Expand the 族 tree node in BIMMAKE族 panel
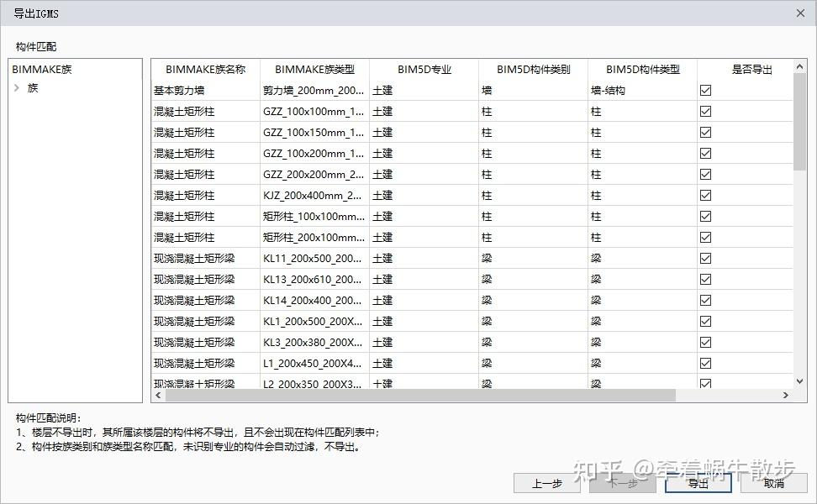 [x=18, y=87]
